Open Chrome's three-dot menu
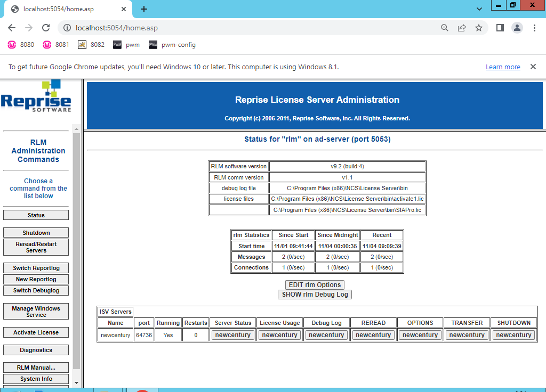This screenshot has height=392, width=546. tap(534, 28)
